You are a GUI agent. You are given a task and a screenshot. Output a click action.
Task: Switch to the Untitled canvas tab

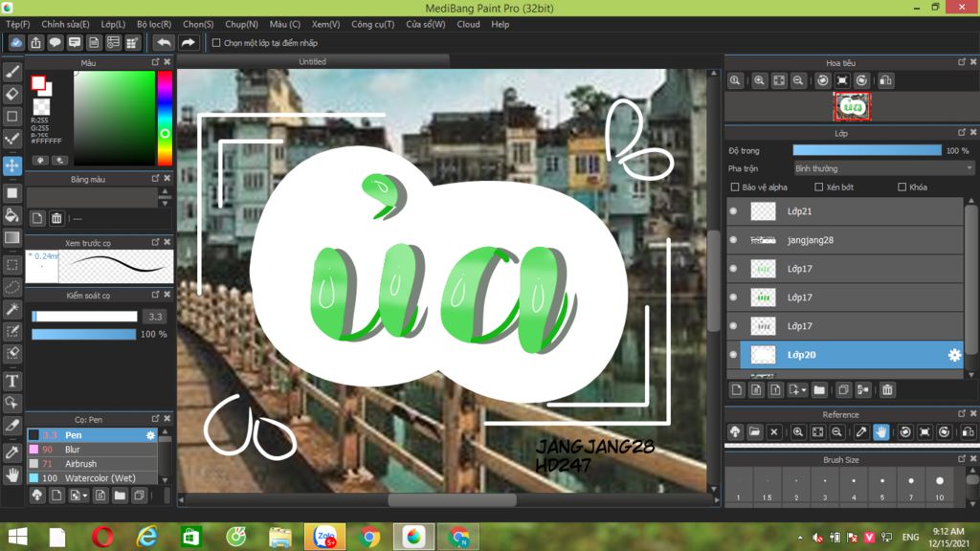point(313,62)
